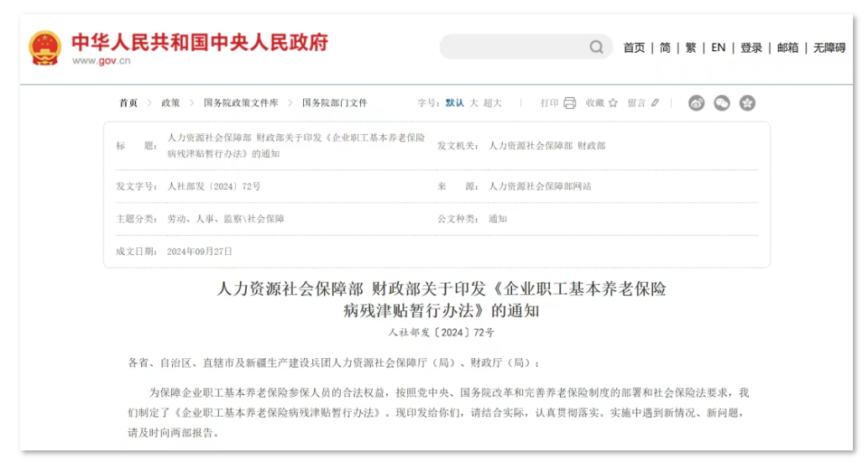Set font size to 超大
Screen dimensions: 868x468
click(492, 103)
